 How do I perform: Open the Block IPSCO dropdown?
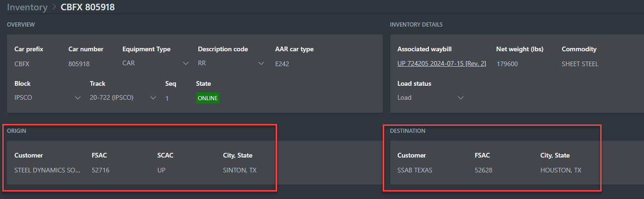[x=47, y=98]
